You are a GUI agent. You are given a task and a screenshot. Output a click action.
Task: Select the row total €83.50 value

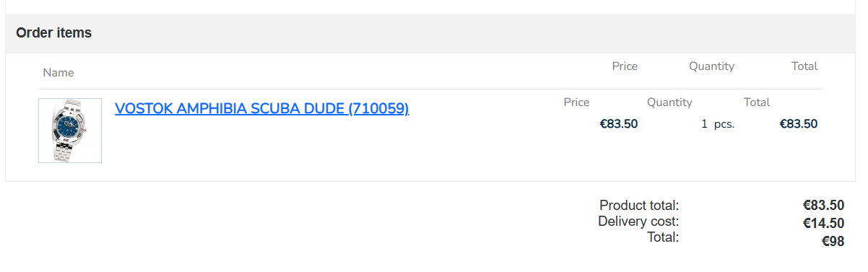point(799,123)
